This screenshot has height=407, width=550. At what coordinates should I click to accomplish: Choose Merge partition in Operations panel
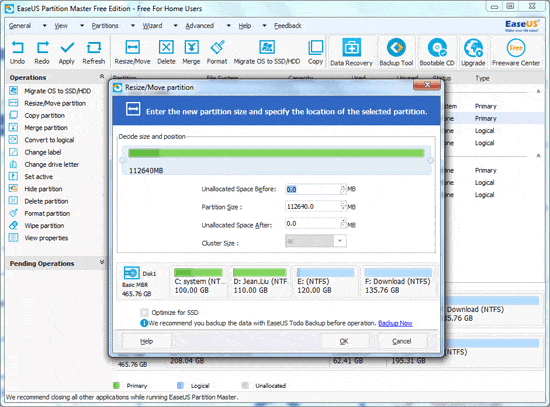pos(38,128)
